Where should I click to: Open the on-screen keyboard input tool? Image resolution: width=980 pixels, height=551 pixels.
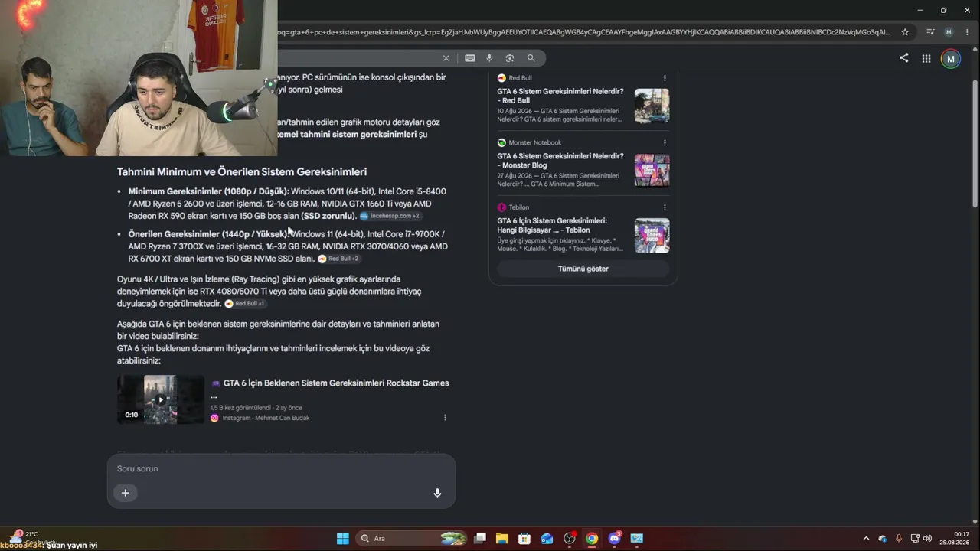[470, 58]
